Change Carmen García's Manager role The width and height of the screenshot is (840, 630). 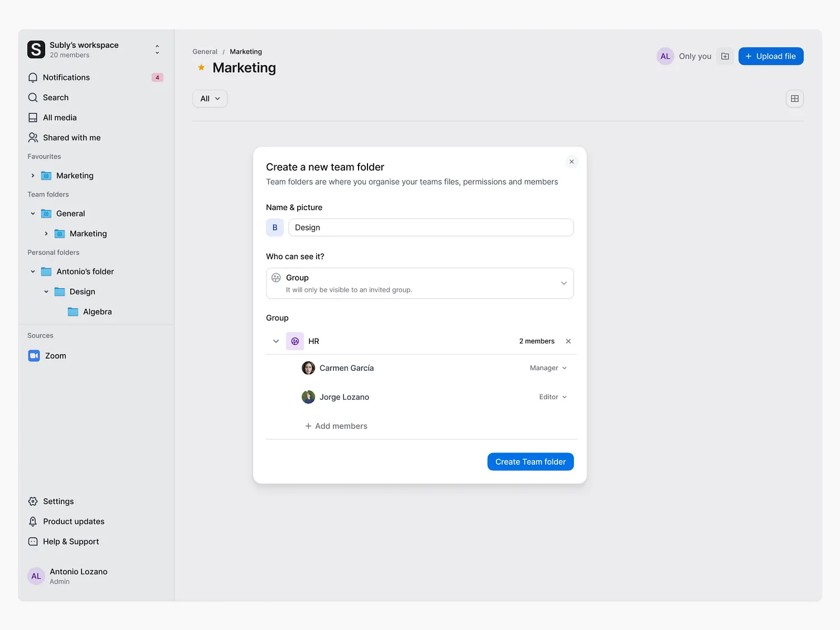pos(547,367)
